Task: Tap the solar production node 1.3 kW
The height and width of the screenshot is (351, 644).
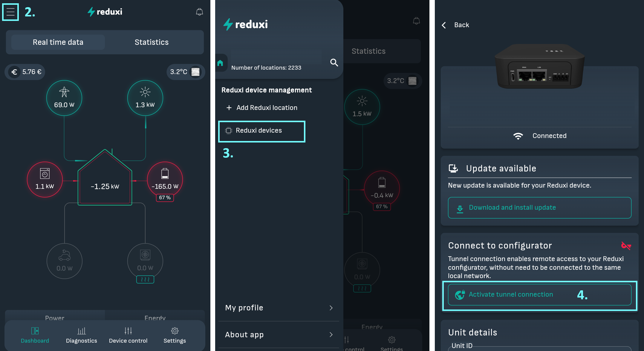Action: click(145, 98)
